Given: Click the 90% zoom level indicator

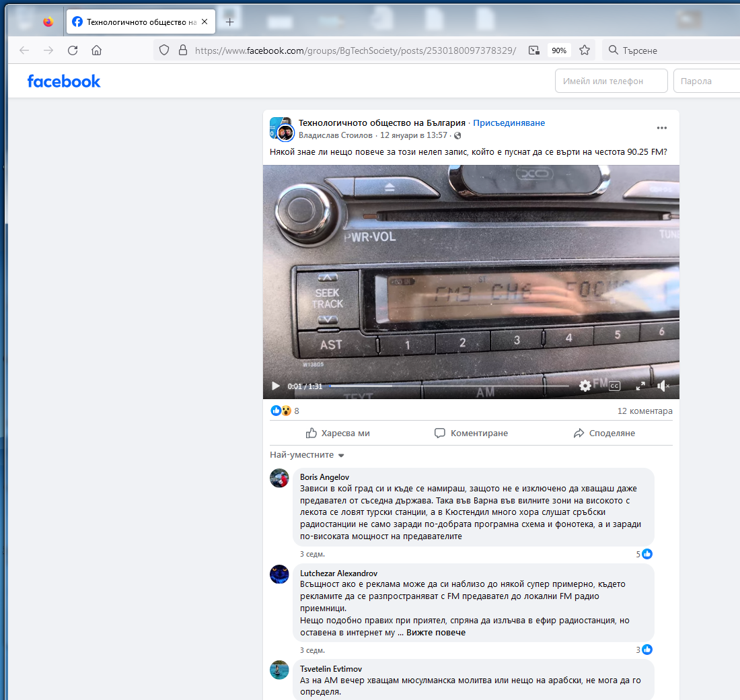Looking at the screenshot, I should click(559, 50).
